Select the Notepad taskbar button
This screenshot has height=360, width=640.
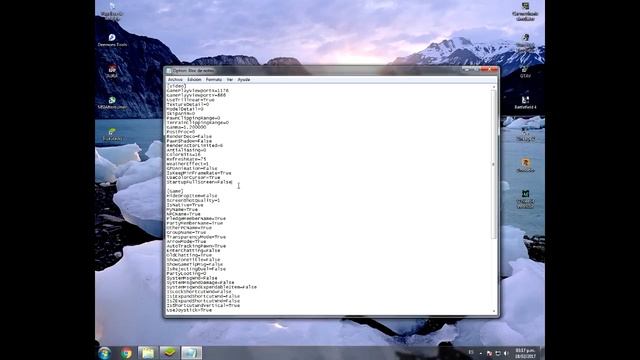coord(191,353)
